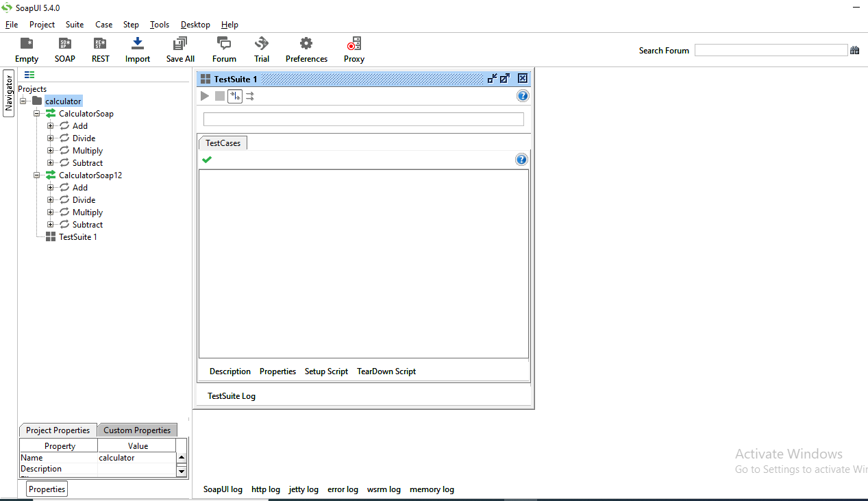
Task: Toggle run TestCases in sequence mode
Action: [x=235, y=96]
